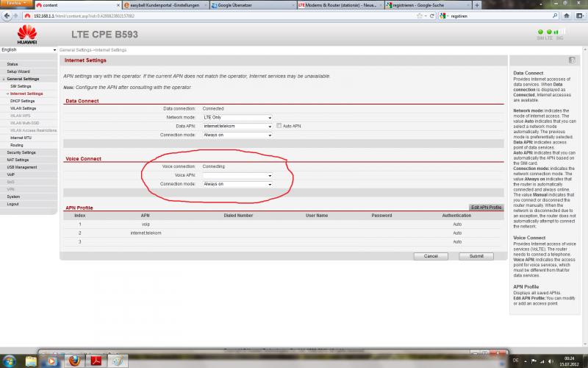Click the Huawei logo in the header
Viewport: 588px width, 368px height.
pos(27,35)
